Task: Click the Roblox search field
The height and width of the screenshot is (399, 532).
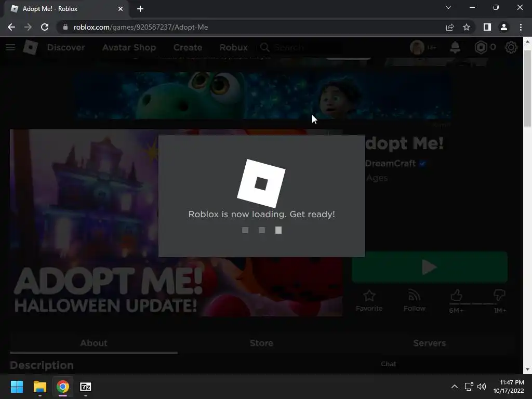Action: (x=300, y=47)
